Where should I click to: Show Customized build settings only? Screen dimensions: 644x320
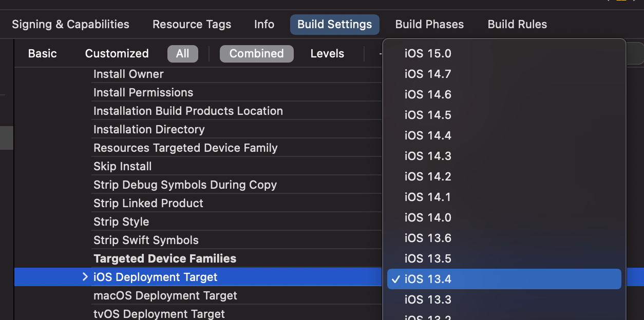tap(117, 53)
